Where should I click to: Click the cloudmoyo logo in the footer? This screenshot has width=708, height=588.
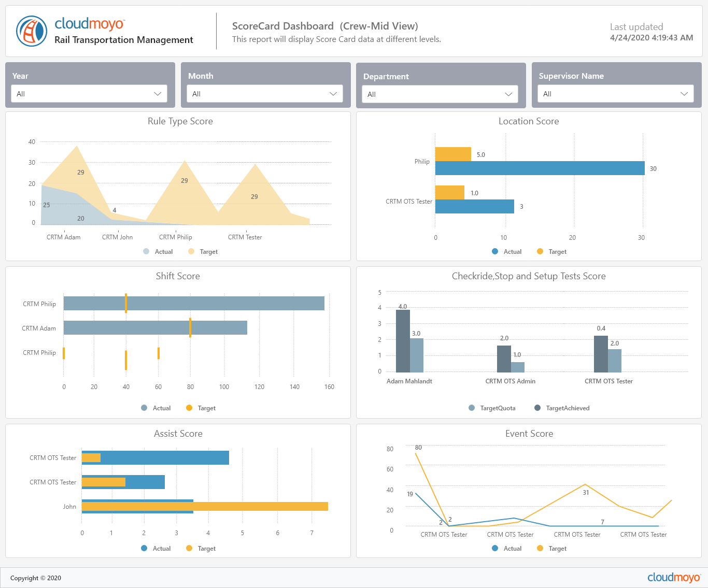(x=673, y=577)
